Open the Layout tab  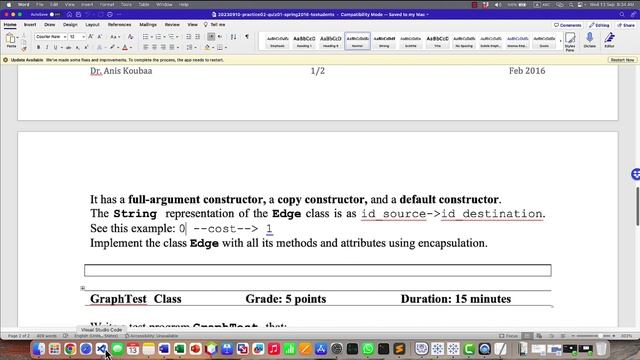tap(92, 25)
